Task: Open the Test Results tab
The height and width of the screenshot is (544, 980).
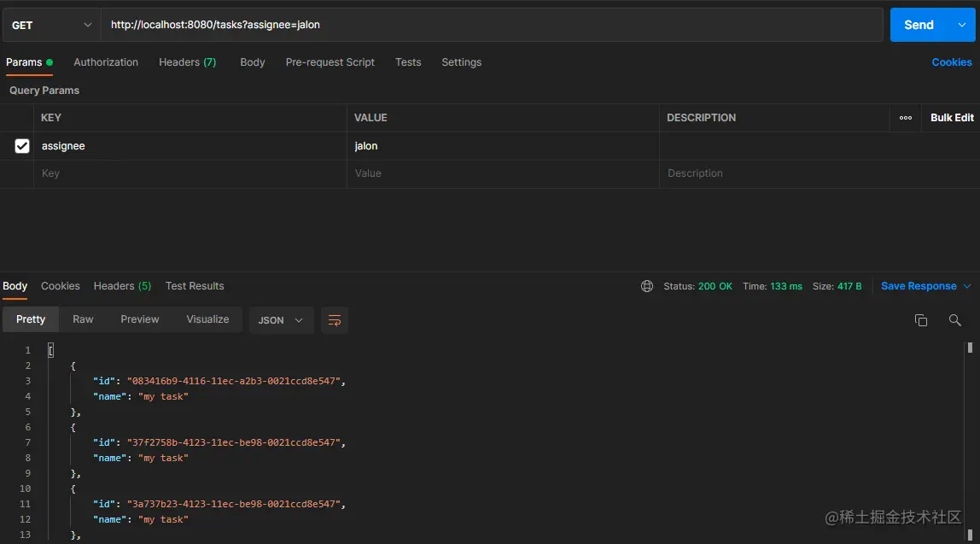Action: tap(195, 286)
